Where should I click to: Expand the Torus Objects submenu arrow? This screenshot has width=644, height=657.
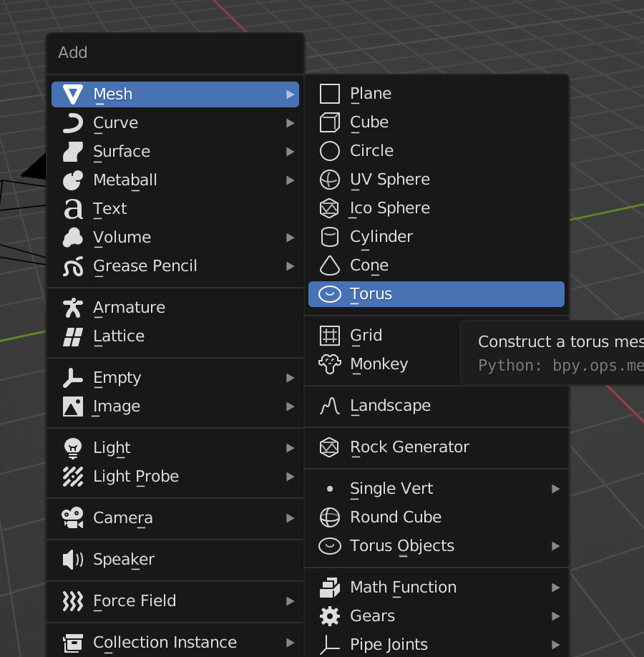[x=555, y=546]
